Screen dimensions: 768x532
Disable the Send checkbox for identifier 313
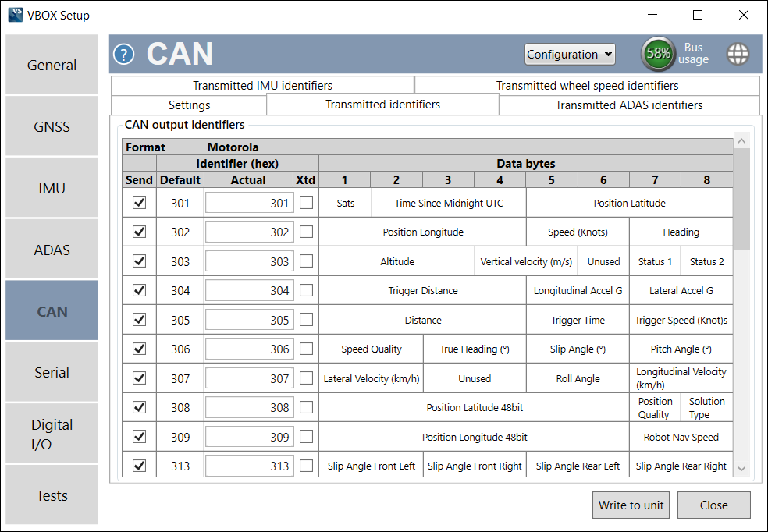click(x=138, y=465)
